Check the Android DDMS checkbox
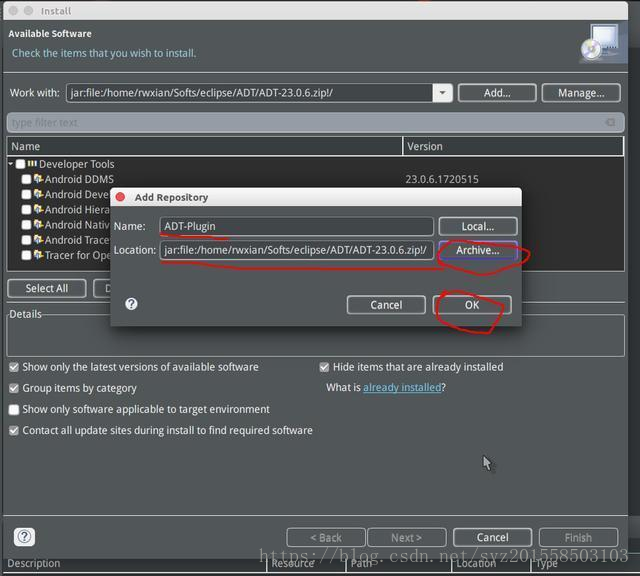Image resolution: width=640 pixels, height=576 pixels. 27,179
